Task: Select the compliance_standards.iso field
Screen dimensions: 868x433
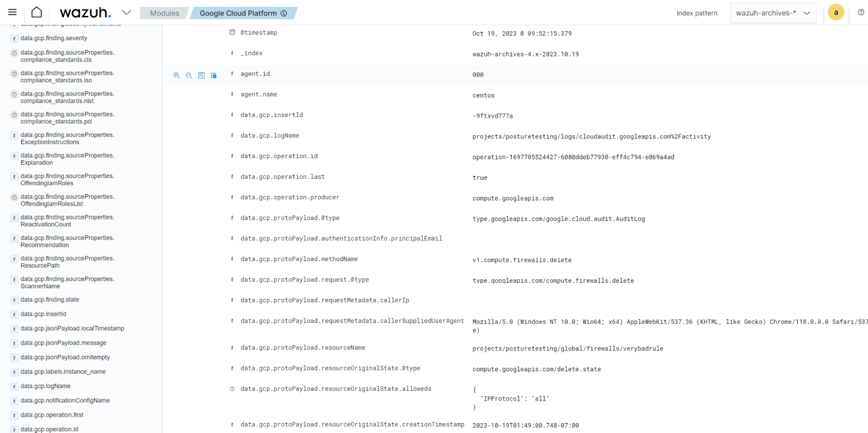Action: (67, 76)
